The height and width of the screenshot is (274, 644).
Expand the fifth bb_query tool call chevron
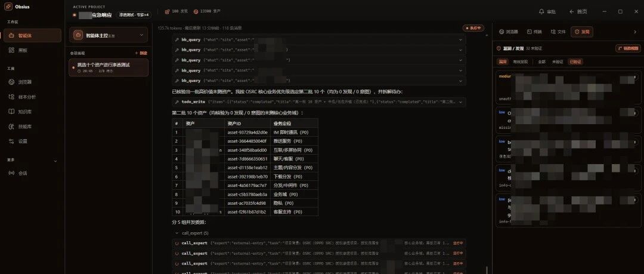(x=460, y=81)
